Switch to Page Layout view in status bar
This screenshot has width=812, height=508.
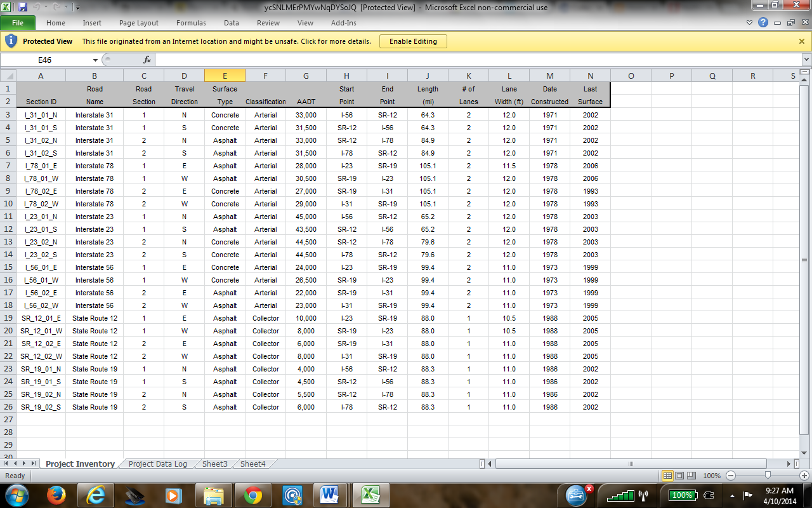coord(679,476)
